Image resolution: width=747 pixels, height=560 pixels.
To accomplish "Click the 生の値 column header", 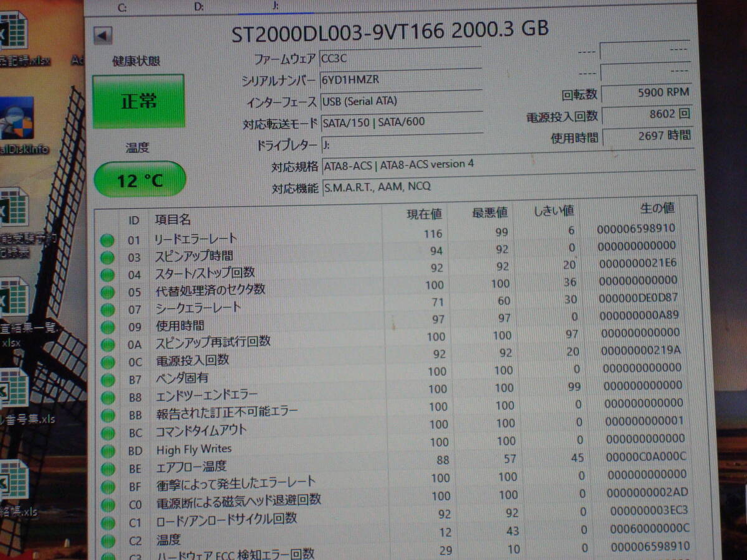I will 657,208.
